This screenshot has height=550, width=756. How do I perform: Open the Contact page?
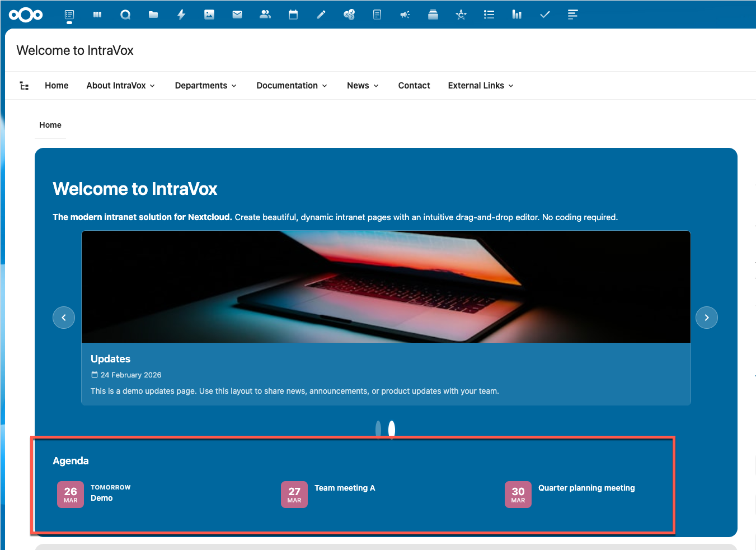[x=414, y=86]
